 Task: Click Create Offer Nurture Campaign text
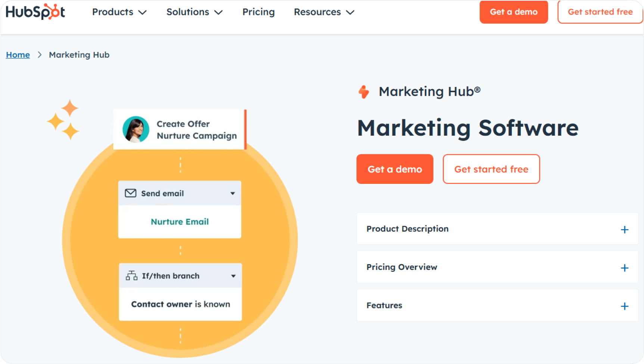(197, 130)
